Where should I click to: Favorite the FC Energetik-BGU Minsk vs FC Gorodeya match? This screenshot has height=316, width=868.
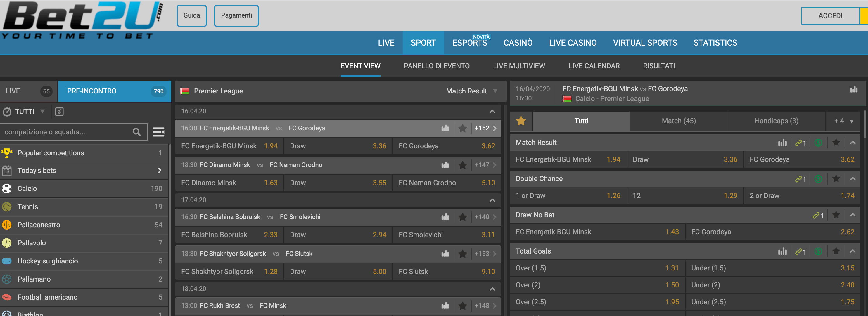point(463,128)
